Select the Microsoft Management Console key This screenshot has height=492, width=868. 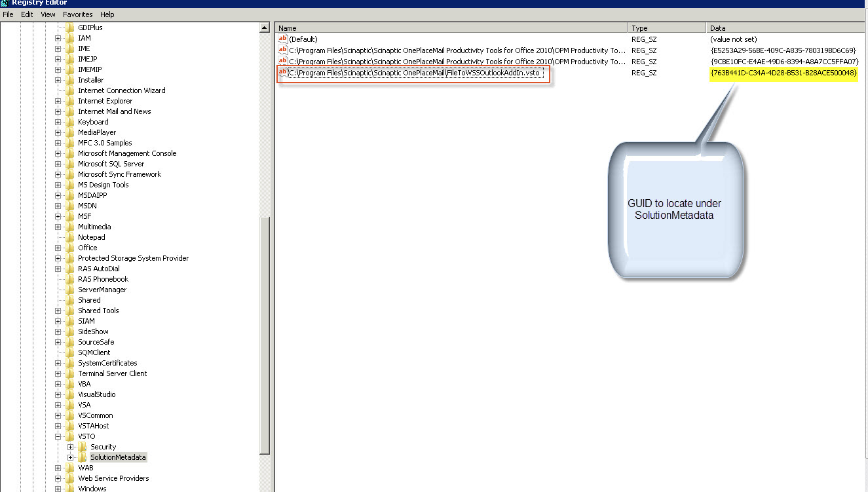click(x=127, y=153)
